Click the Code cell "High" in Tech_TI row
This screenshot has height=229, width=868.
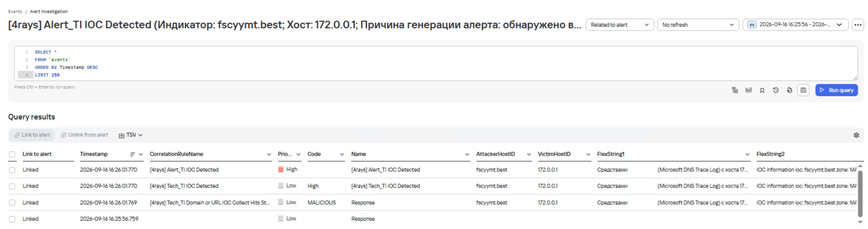(313, 186)
